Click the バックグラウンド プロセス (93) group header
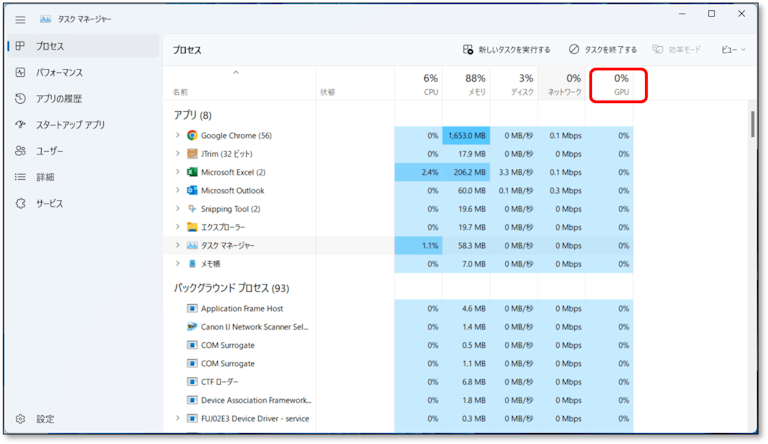Screen dimensions: 768x444 [x=231, y=288]
